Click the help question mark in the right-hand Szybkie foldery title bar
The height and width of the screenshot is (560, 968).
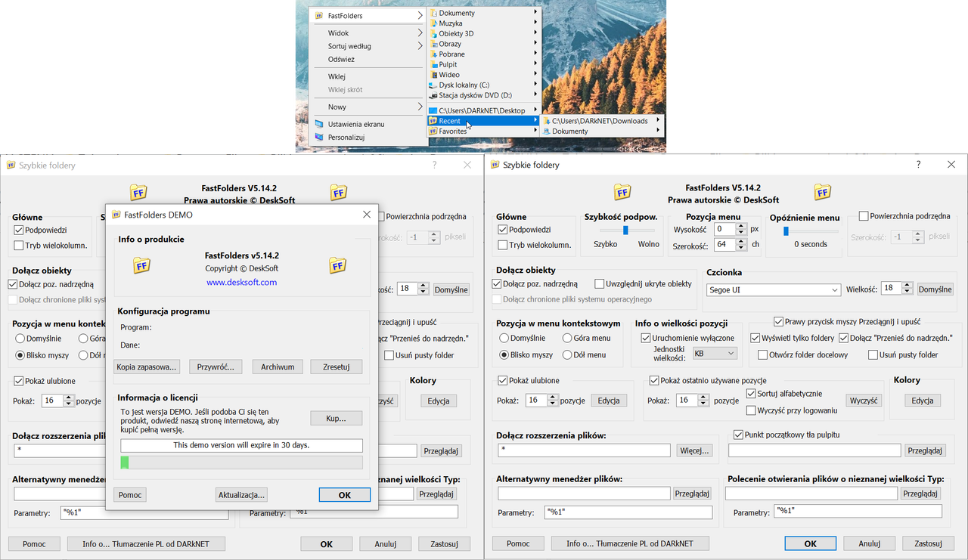(x=918, y=164)
